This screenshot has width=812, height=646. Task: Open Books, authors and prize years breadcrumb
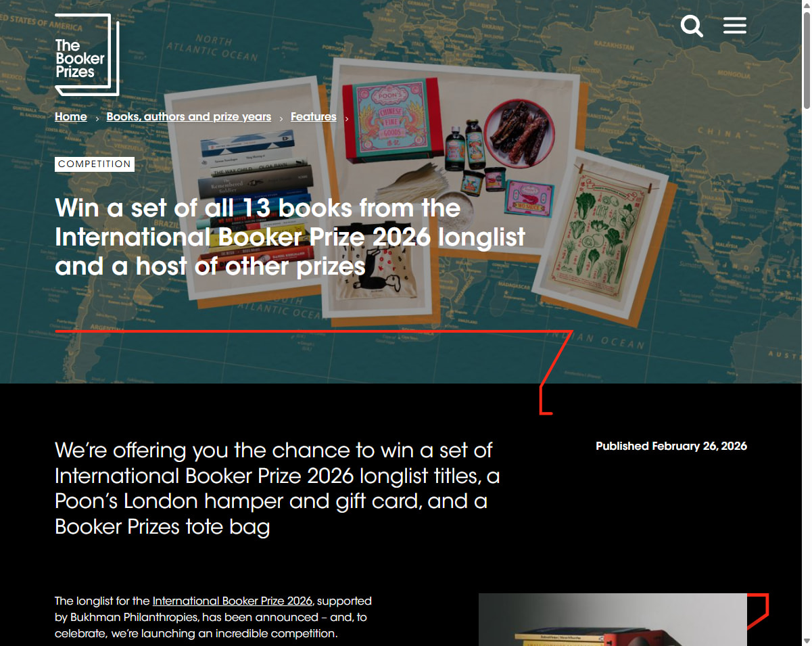click(x=189, y=116)
